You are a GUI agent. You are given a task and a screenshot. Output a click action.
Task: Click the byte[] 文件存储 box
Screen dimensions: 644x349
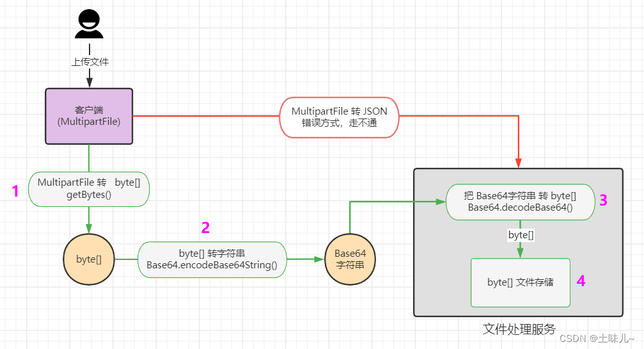tap(521, 282)
